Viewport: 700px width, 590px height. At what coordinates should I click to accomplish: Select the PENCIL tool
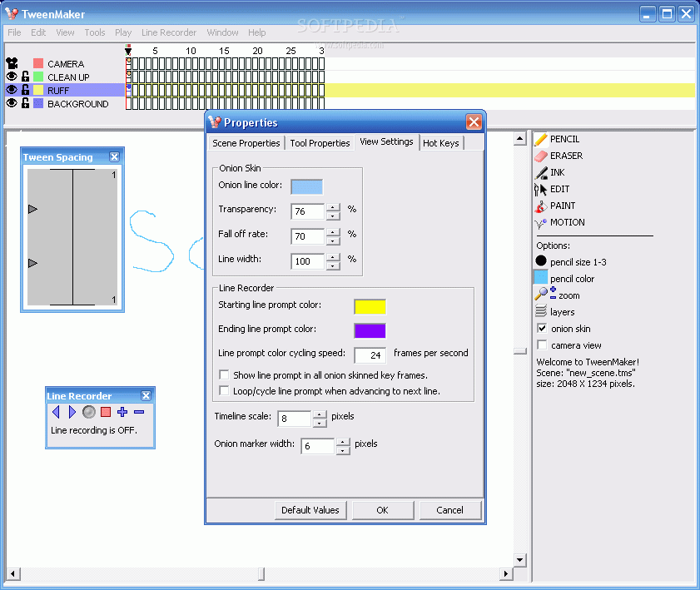pos(557,139)
